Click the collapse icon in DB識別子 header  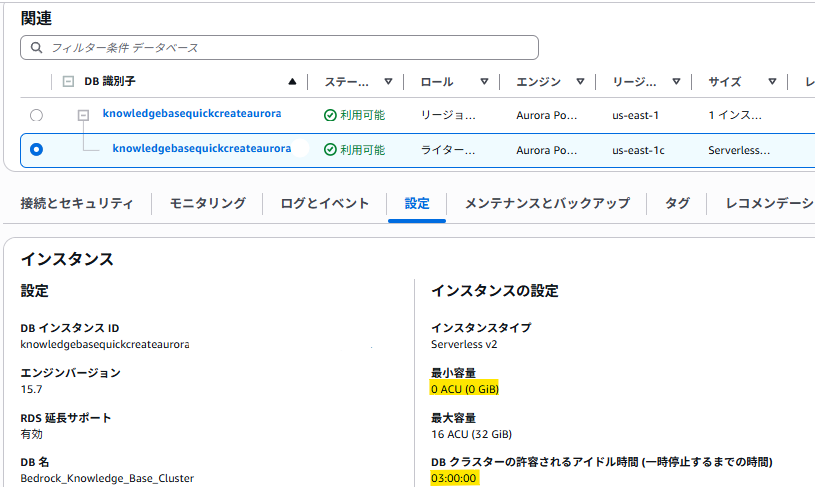pyautogui.click(x=68, y=82)
